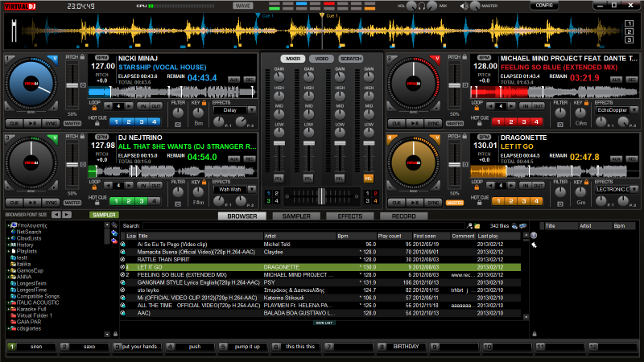The image size is (644, 362).
Task: Click folder icon beside search field
Action: (477, 226)
